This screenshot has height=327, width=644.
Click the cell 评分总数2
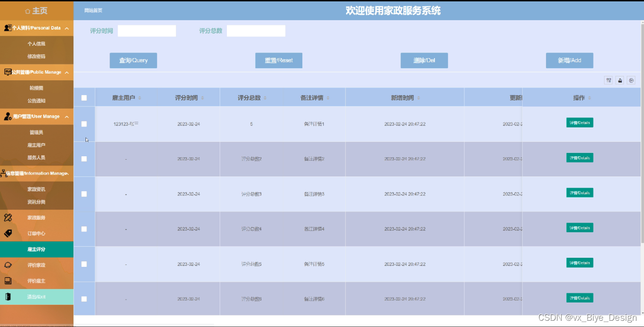click(251, 159)
